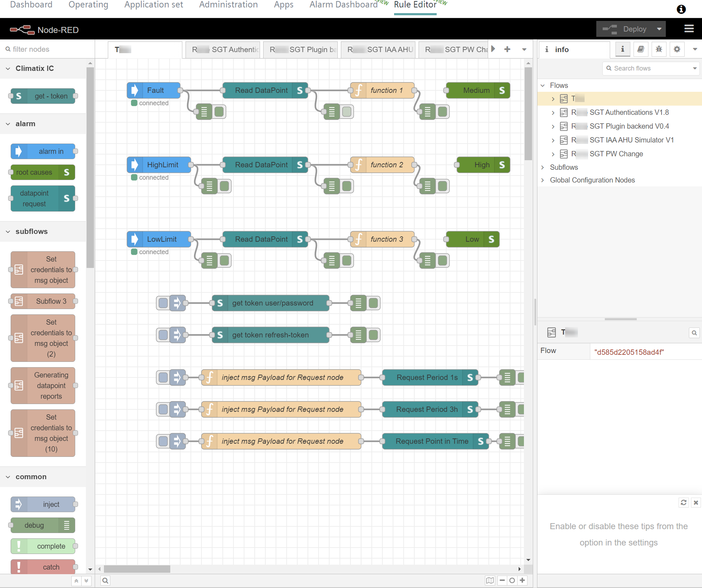
Task: Select SGT PW Change flow in tree
Action: pyautogui.click(x=620, y=154)
